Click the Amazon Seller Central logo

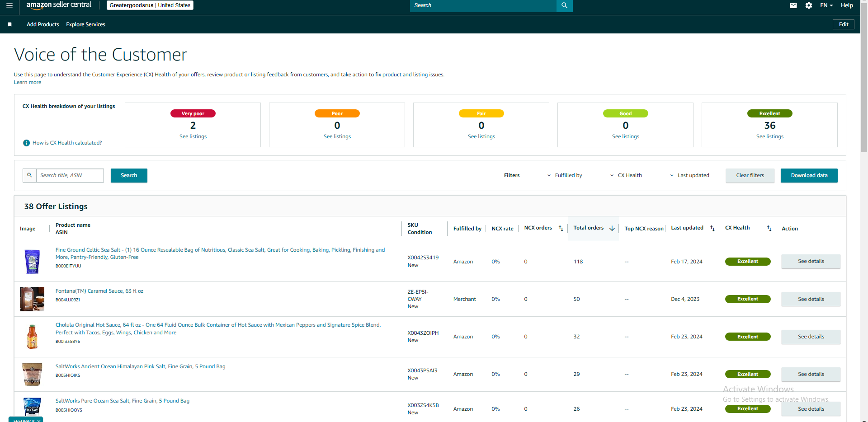59,5
